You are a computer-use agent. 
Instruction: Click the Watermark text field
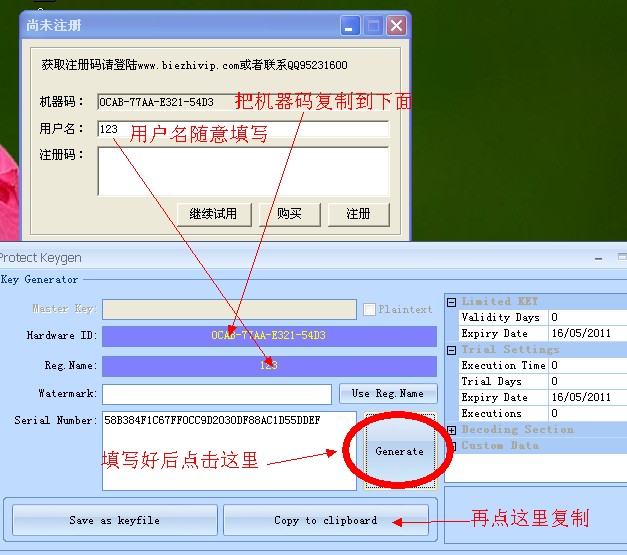coord(216,394)
